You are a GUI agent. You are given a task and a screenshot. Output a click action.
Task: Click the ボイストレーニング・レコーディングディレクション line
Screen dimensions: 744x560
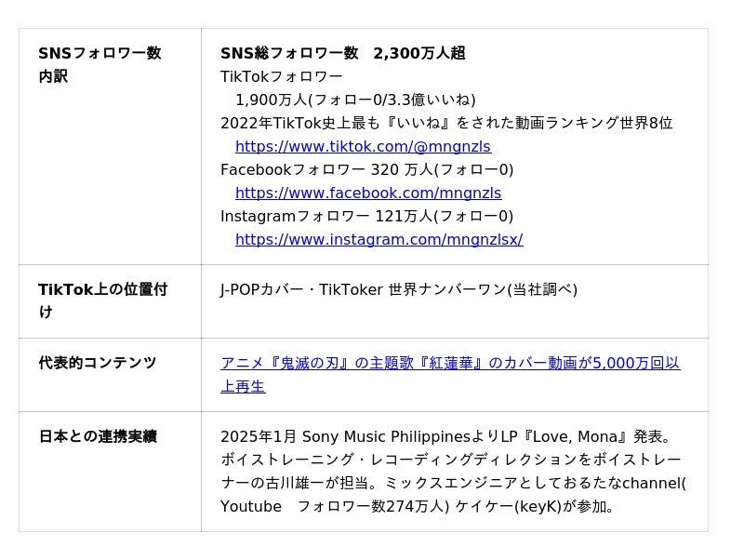pyautogui.click(x=450, y=460)
